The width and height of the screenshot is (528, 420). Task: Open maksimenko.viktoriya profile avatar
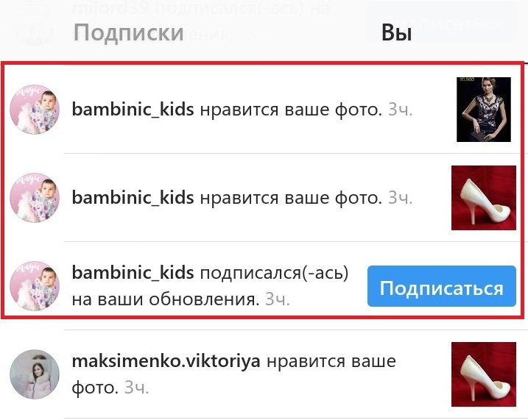pos(35,374)
